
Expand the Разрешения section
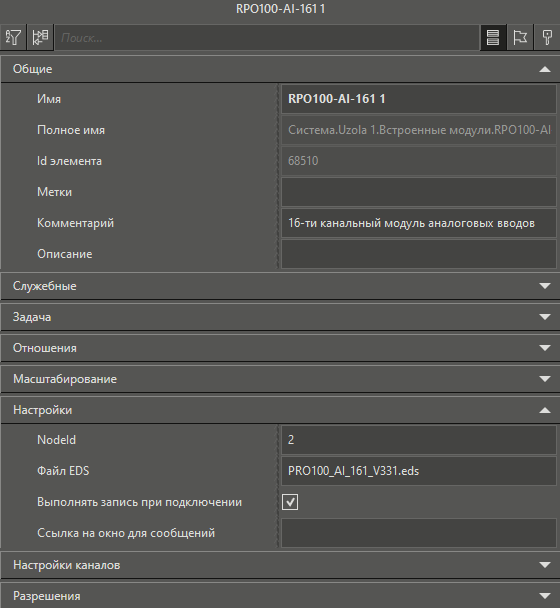pos(280,596)
